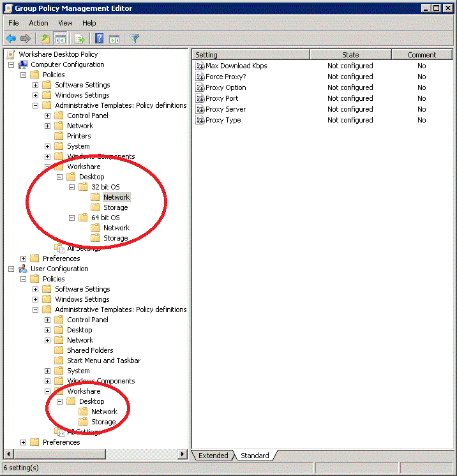
Task: Click the Start Menu and Taskbar folder icon
Action: tap(59, 361)
